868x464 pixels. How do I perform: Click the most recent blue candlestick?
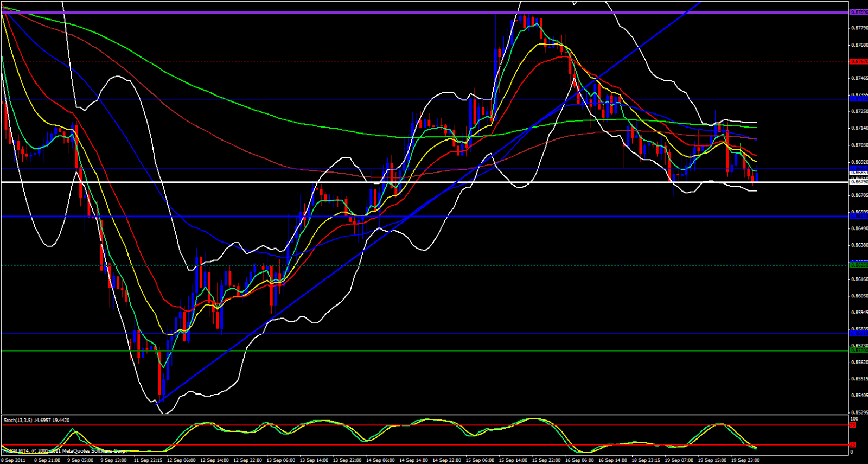tap(756, 177)
